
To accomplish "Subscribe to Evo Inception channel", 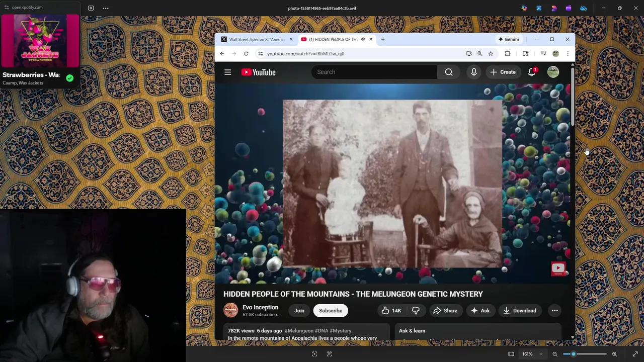I will tap(331, 311).
